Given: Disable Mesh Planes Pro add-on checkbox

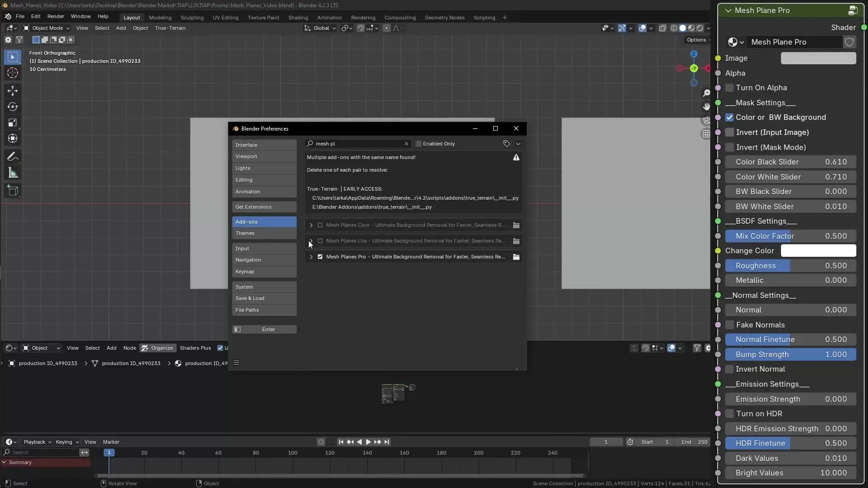Looking at the screenshot, I should 320,257.
